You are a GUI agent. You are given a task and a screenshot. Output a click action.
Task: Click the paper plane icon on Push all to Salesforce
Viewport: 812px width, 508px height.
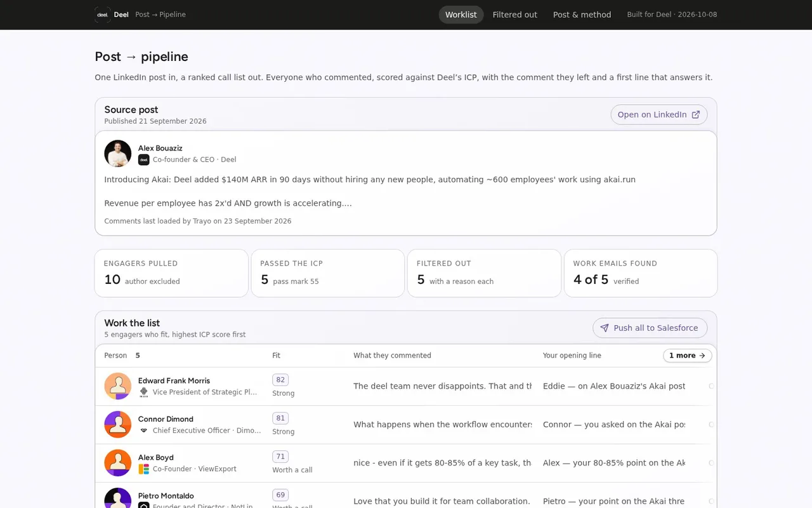tap(605, 328)
